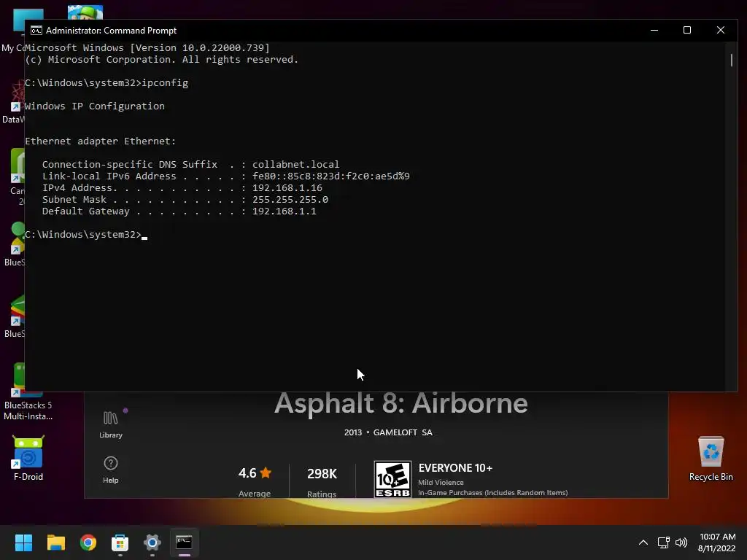Maximize the Command Prompt window

(x=687, y=30)
